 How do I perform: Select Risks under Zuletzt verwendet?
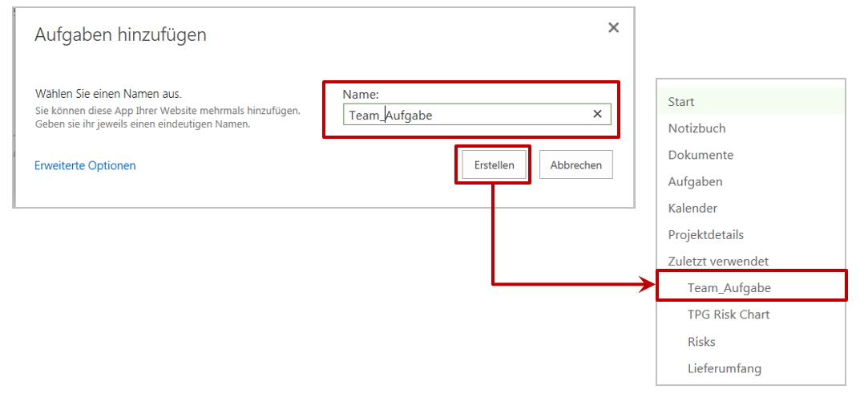click(701, 342)
